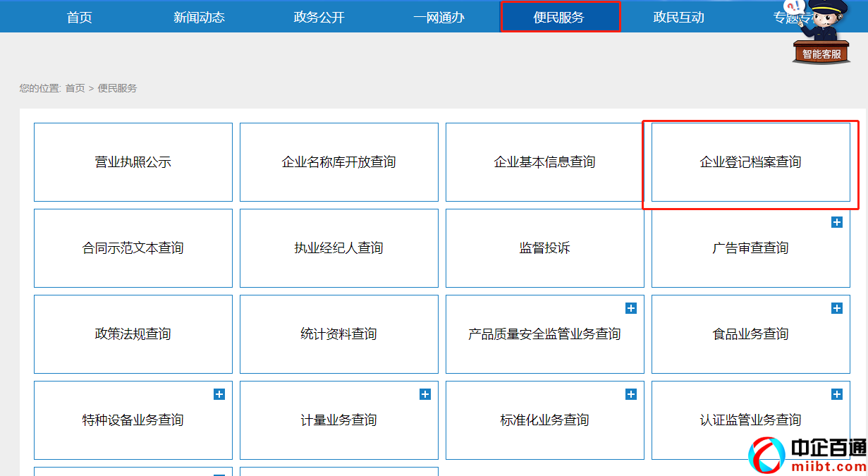This screenshot has height=476, width=868.
Task: Expand the 广告审查查询 sub-options
Action: 836,222
